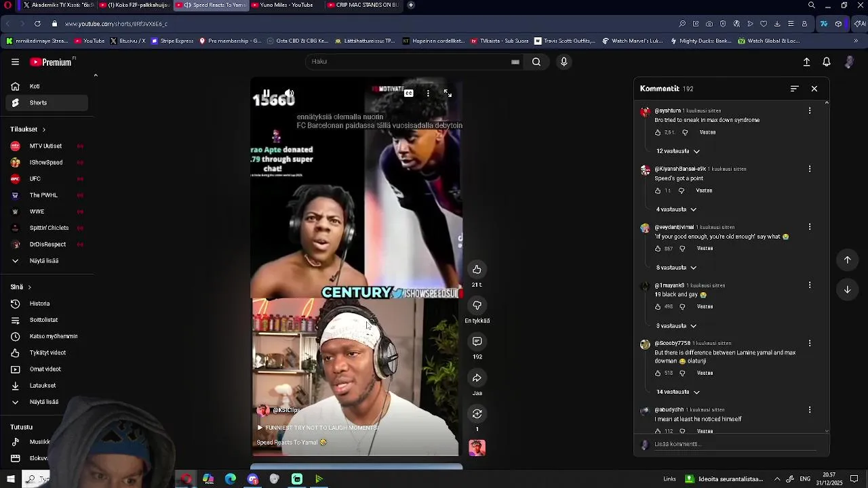Expand the Tilaukset subscriptions section
The image size is (868, 488).
coord(28,129)
